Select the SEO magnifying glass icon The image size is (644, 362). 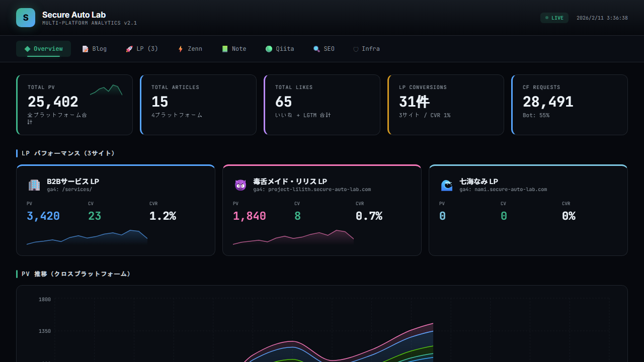pos(316,49)
